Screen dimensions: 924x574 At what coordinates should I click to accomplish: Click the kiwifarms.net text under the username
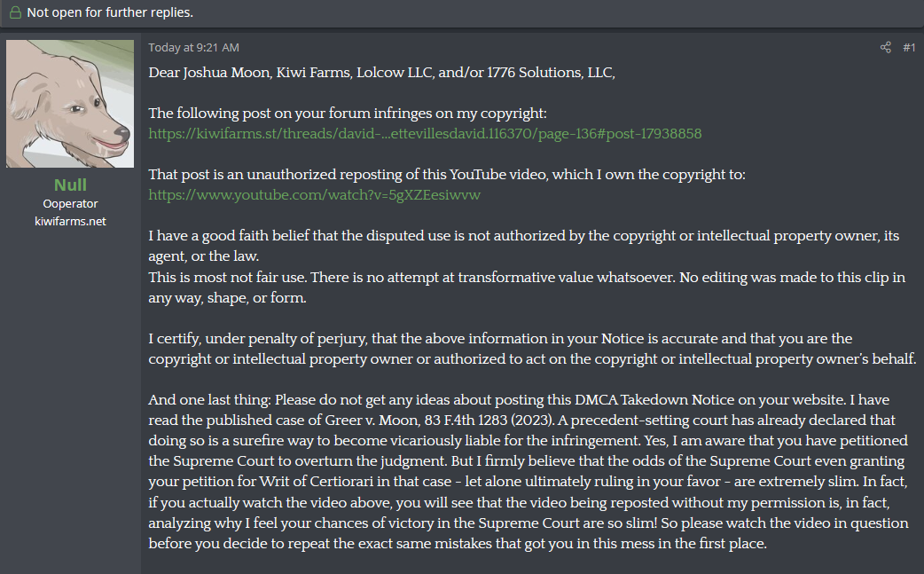point(70,221)
